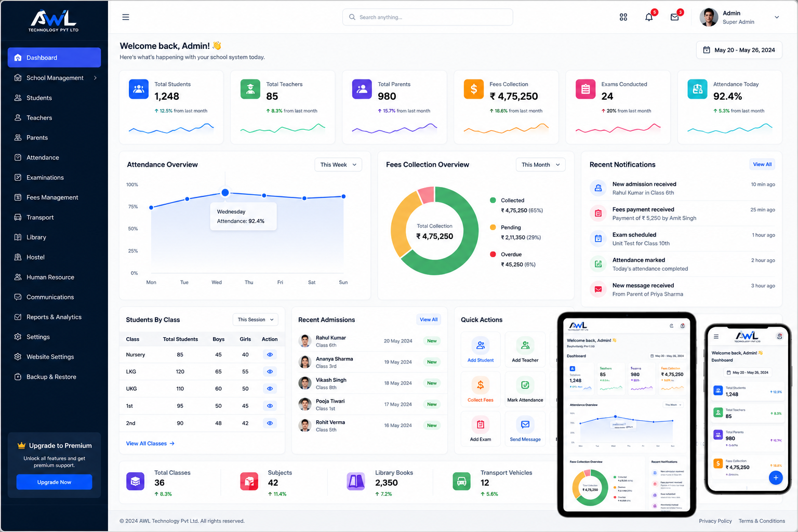
Task: View the 1st class row eye icon
Action: click(x=270, y=406)
